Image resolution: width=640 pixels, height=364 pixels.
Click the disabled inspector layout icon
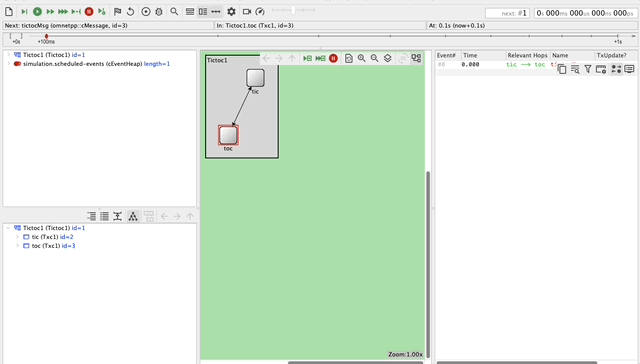pyautogui.click(x=149, y=216)
